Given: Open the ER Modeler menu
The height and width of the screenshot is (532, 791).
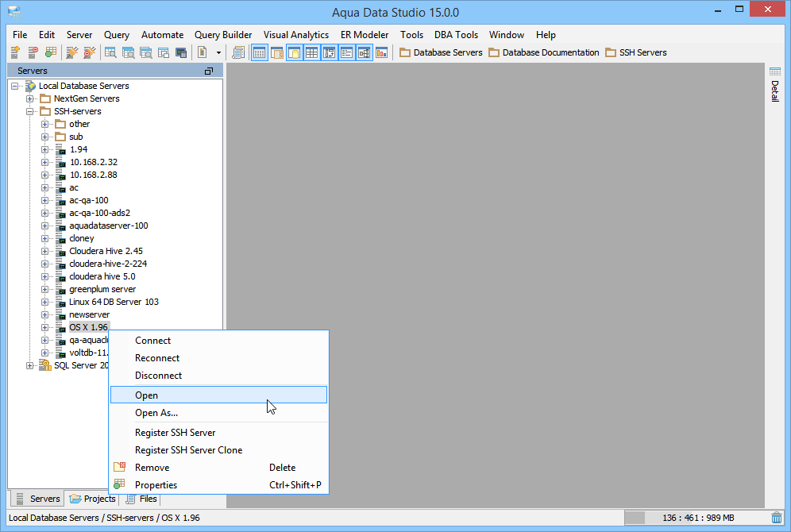Looking at the screenshot, I should point(365,35).
